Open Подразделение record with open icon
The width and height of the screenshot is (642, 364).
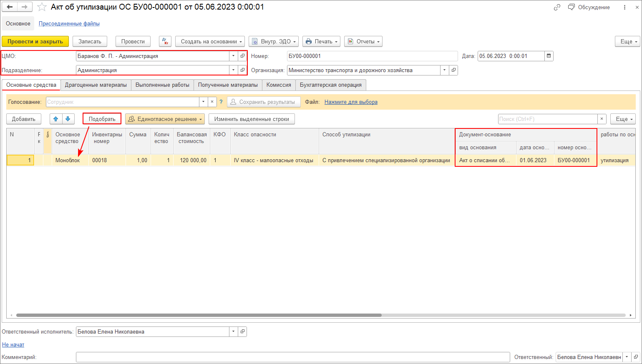(x=242, y=70)
